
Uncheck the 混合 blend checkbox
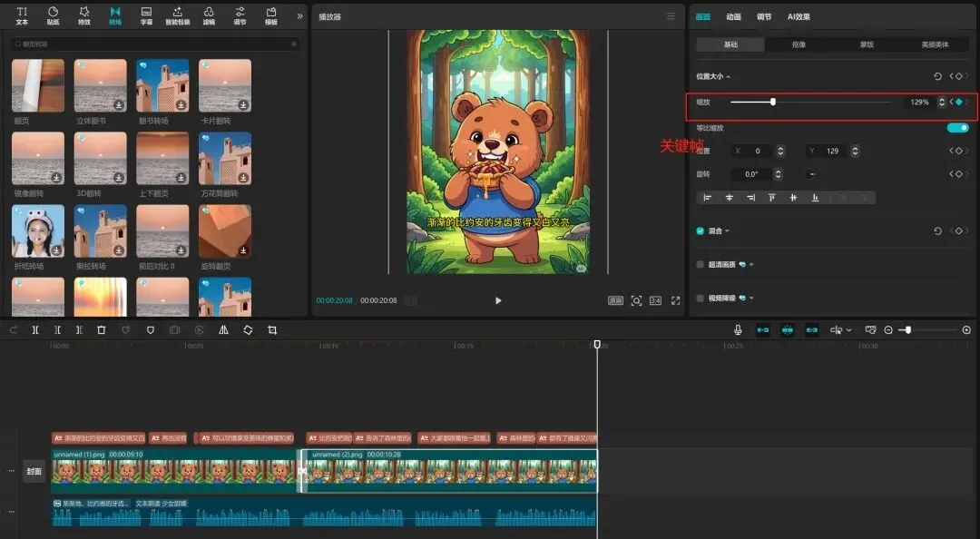click(x=700, y=230)
